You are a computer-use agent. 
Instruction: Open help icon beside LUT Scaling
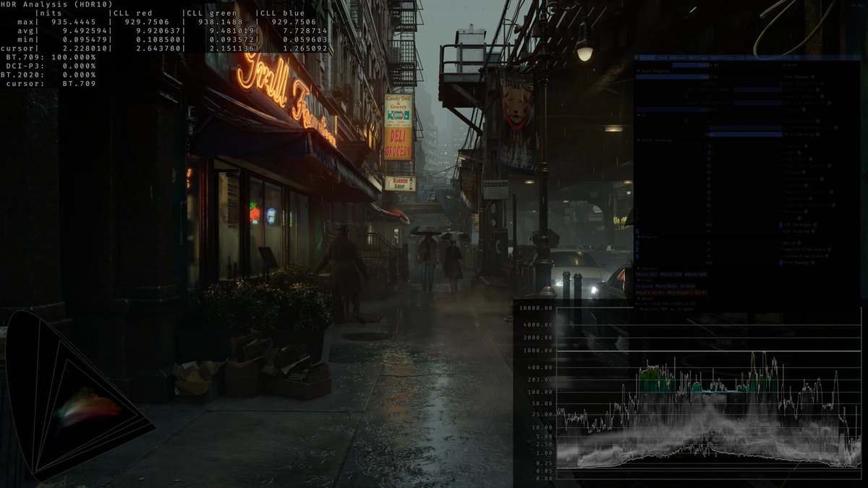813,231
